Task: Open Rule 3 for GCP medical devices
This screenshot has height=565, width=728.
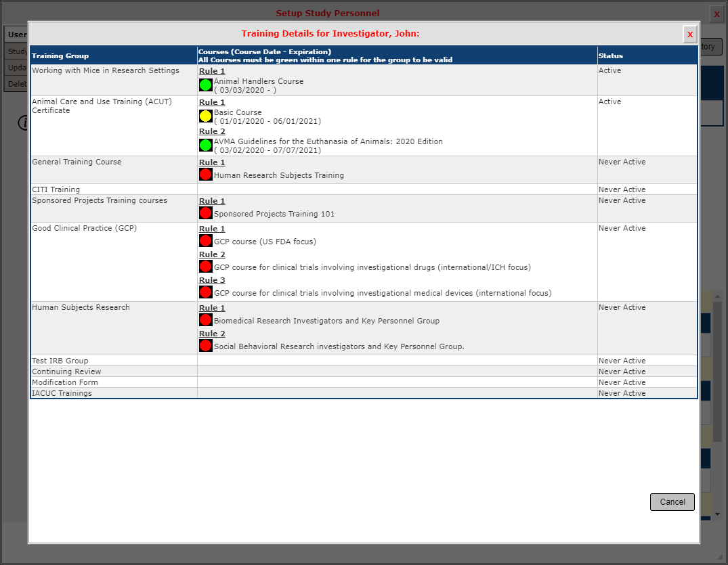Action: click(x=212, y=280)
